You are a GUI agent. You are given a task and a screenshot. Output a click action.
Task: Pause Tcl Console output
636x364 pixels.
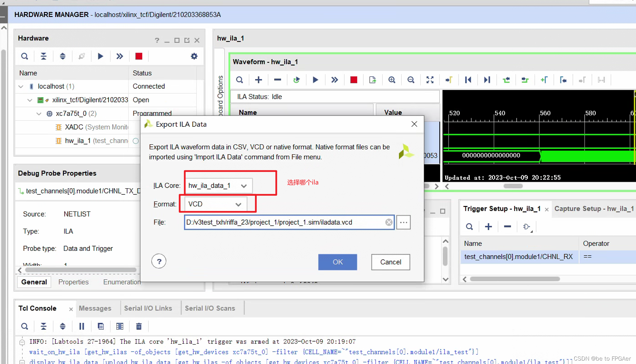click(82, 326)
